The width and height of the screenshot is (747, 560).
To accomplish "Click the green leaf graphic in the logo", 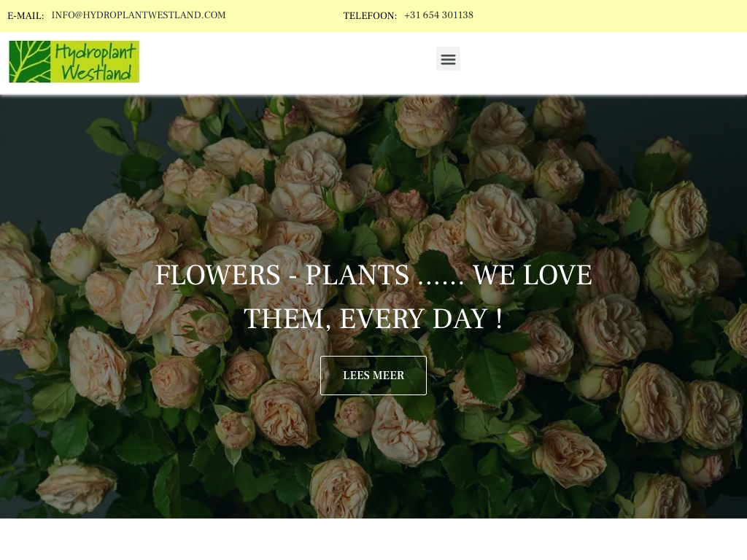I will (x=29, y=61).
